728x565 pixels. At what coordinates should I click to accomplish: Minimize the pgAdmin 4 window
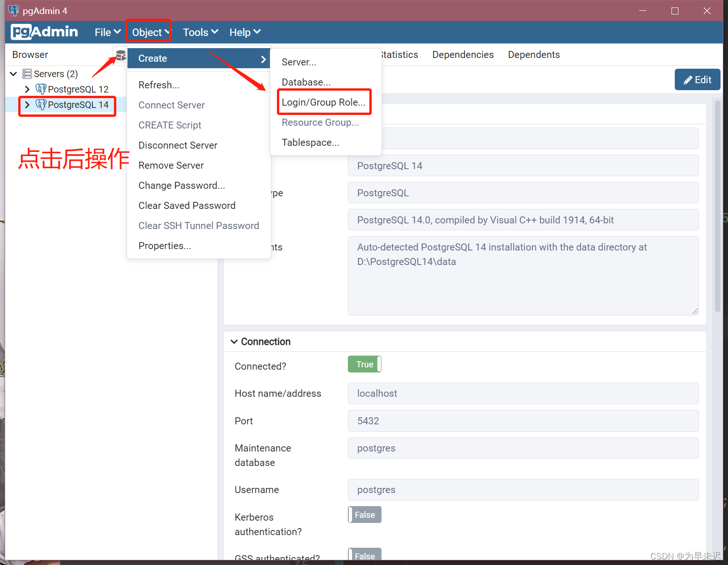tap(643, 11)
